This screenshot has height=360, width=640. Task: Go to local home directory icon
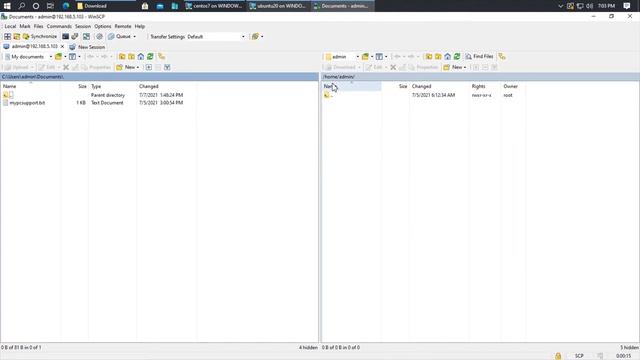pos(141,57)
